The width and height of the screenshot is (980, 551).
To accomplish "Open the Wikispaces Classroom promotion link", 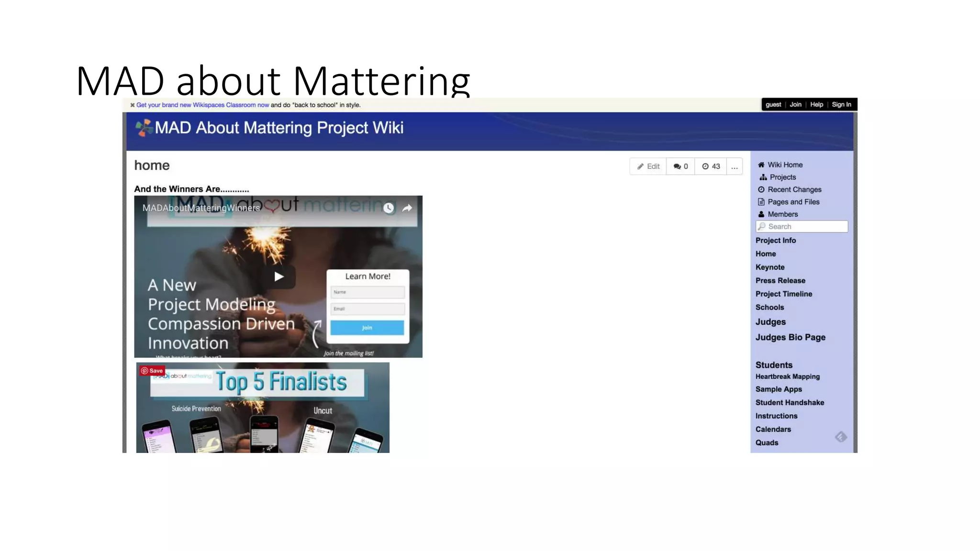I will [202, 105].
